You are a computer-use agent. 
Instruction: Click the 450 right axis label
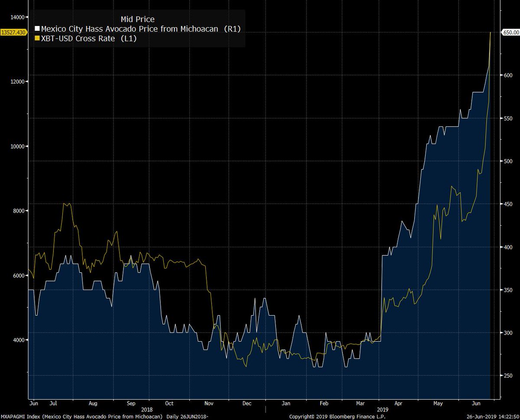coord(508,204)
